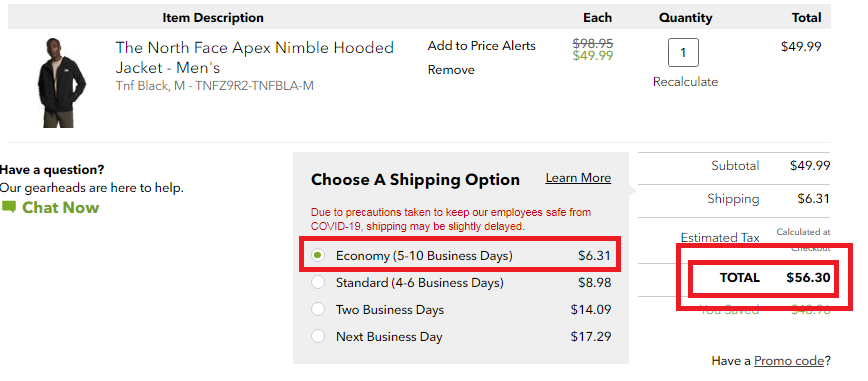Open the Learn More shipping link
Viewport: 868px width, 381px height.
(x=578, y=178)
